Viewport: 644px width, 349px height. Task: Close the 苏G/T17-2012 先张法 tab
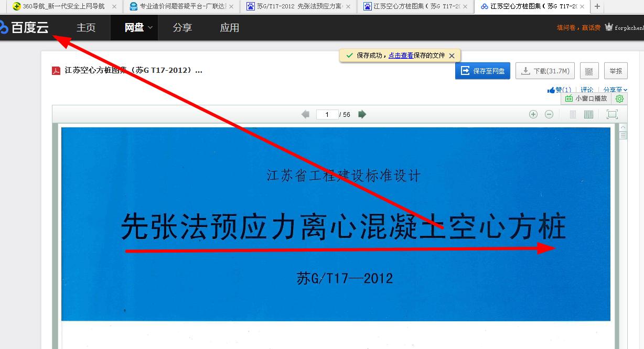(348, 7)
